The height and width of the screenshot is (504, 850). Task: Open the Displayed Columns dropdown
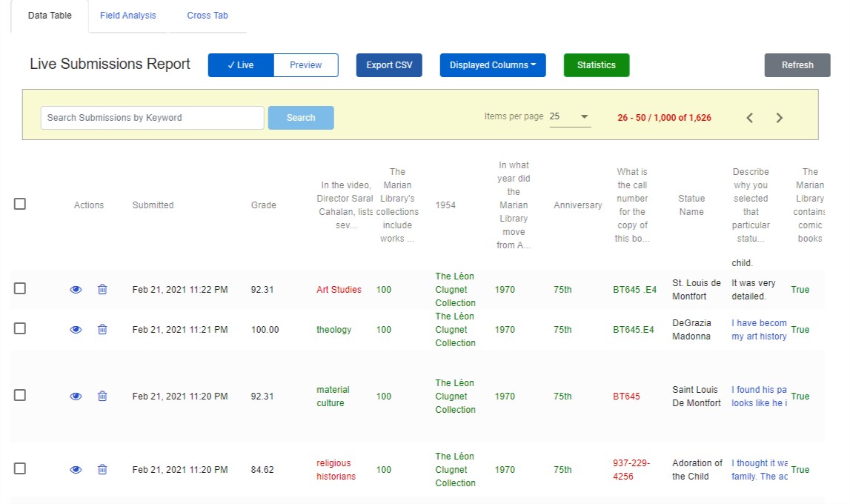[x=492, y=65]
